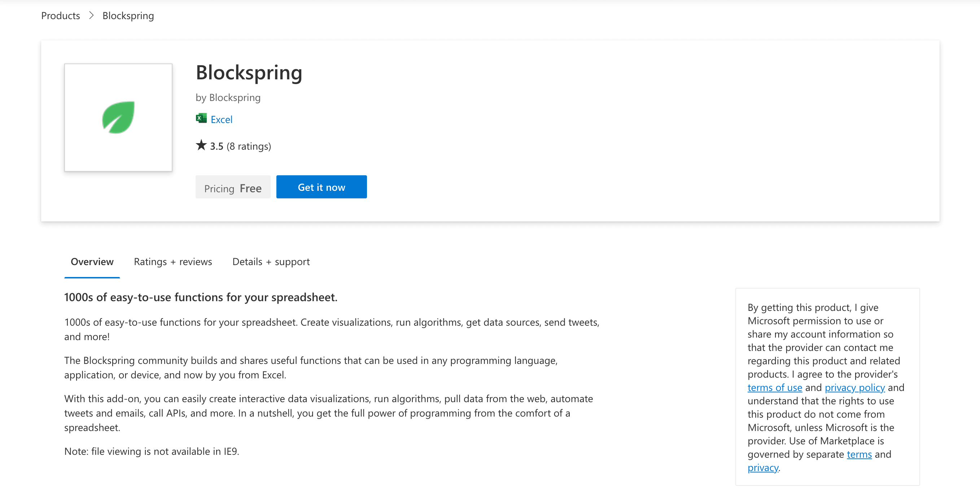
Task: Click the breadcrumb chevron after Products
Action: [91, 16]
